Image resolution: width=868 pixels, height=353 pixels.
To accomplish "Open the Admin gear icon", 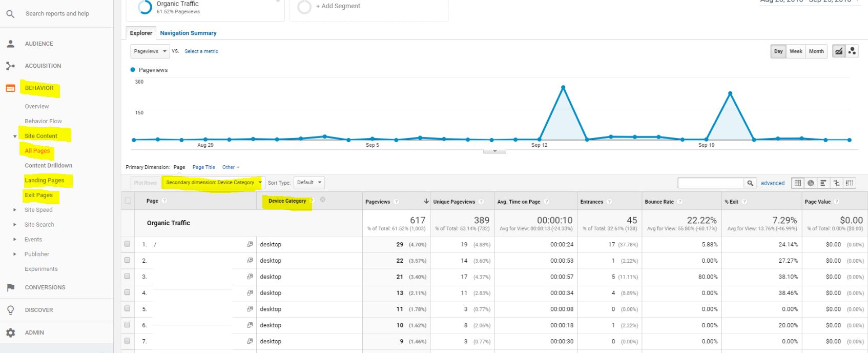I will click(11, 332).
